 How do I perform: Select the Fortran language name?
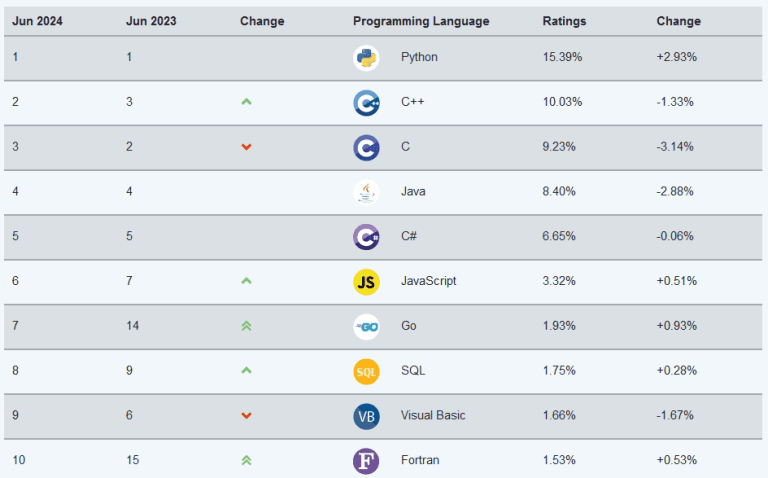tap(420, 460)
